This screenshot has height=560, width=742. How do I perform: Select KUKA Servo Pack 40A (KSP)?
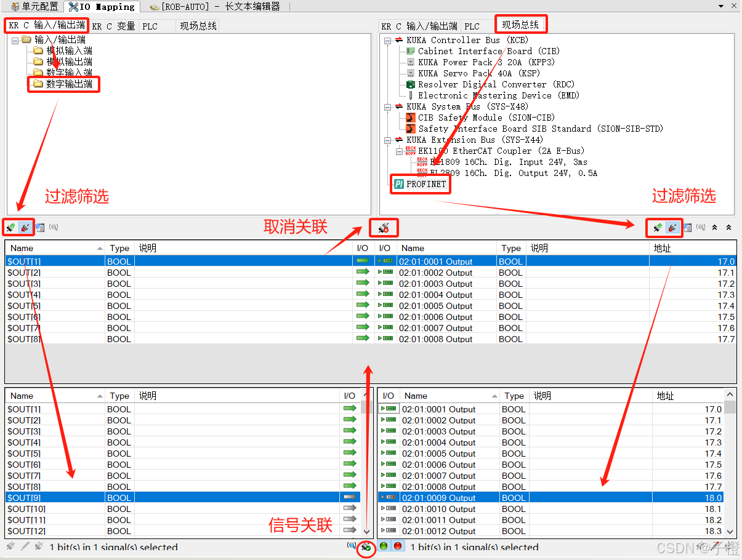point(478,73)
